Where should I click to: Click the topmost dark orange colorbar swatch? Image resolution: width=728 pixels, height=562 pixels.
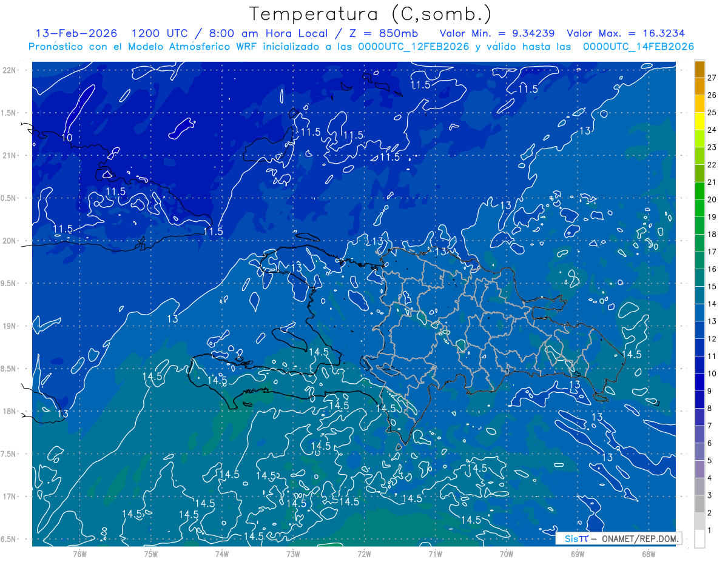[x=699, y=69]
